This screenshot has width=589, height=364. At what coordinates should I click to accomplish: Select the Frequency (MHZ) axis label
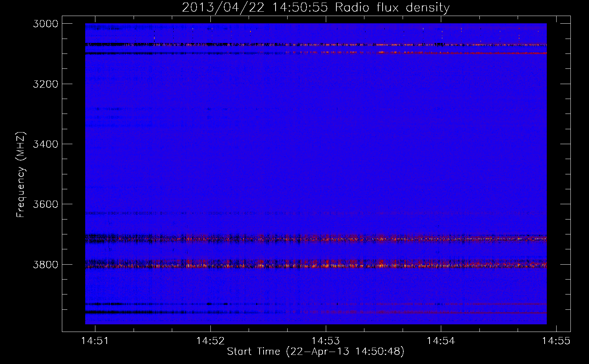21,174
